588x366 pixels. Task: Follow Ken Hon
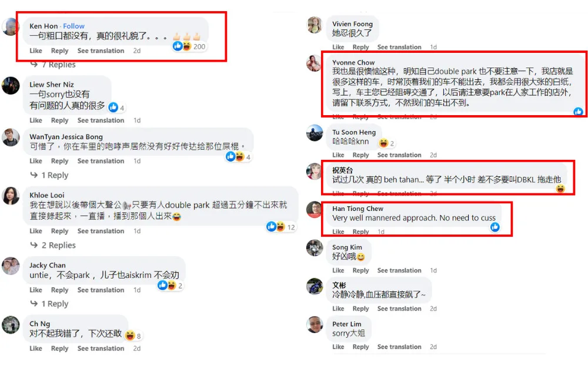(x=73, y=26)
